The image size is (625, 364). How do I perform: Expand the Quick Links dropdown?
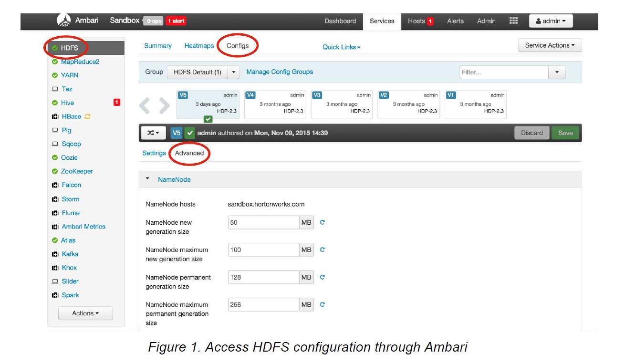click(342, 47)
